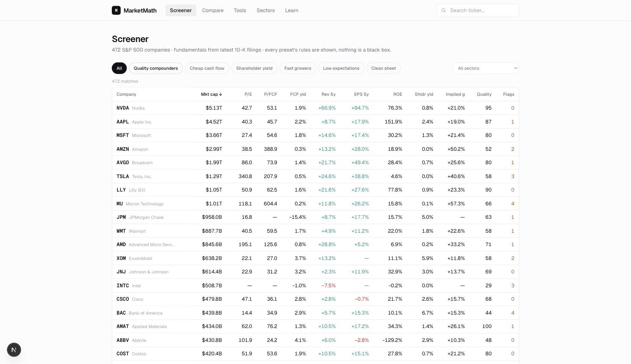Select the Clean sheet preset
Viewport: 631px width, 364px height.
point(384,68)
